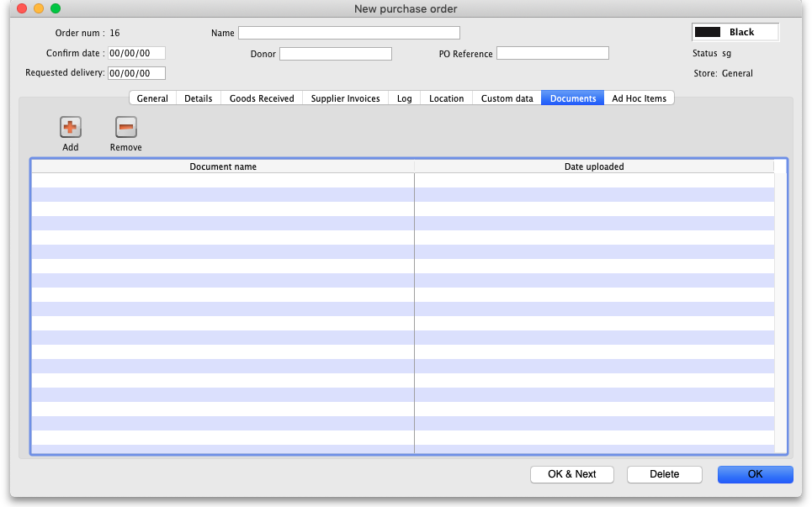The width and height of the screenshot is (812, 507).
Task: Open the General tab
Action: pos(152,98)
